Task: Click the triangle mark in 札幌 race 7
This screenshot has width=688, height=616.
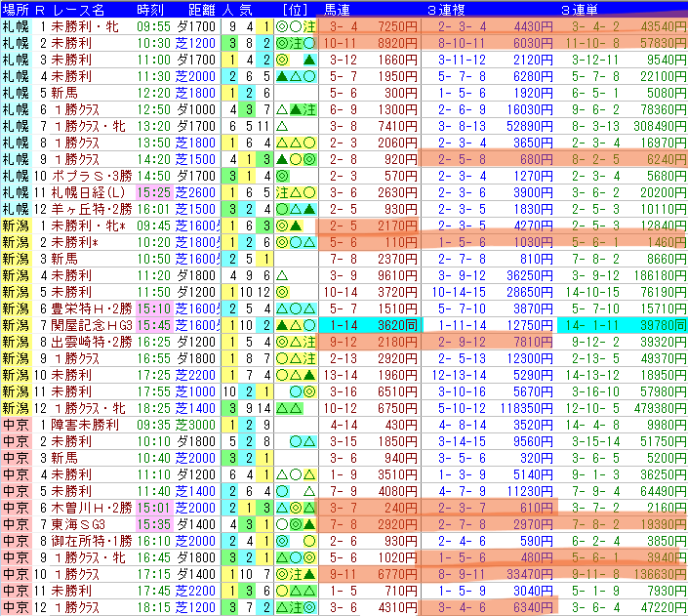Action: point(282,127)
